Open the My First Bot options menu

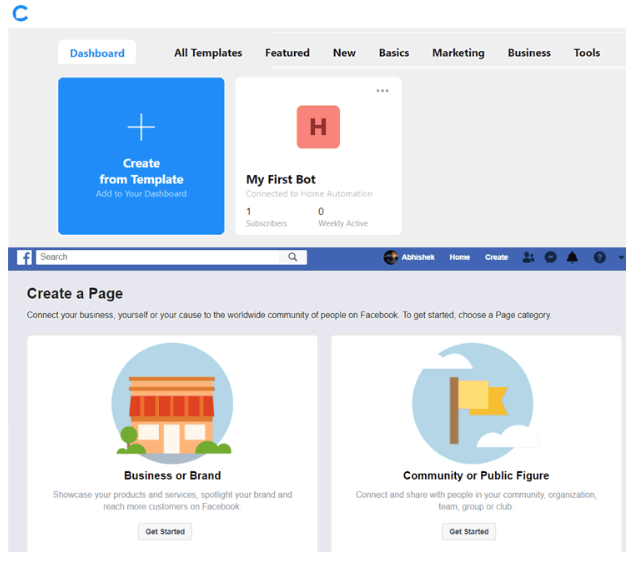pyautogui.click(x=382, y=91)
